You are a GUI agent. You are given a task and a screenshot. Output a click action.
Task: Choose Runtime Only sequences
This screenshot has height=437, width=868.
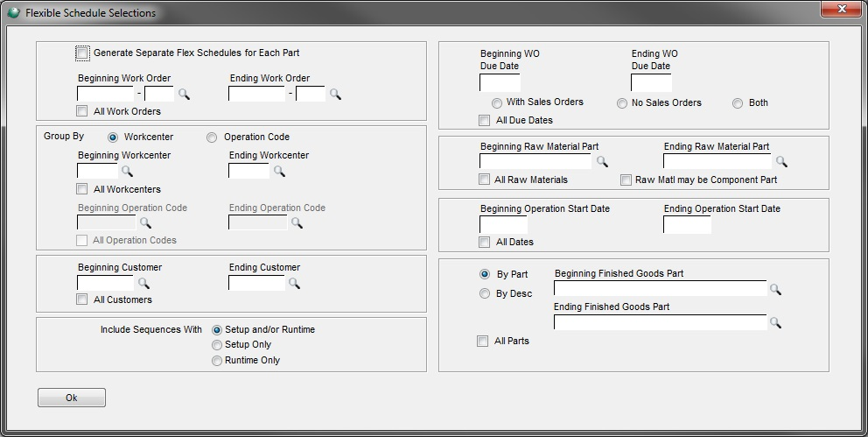tap(217, 361)
